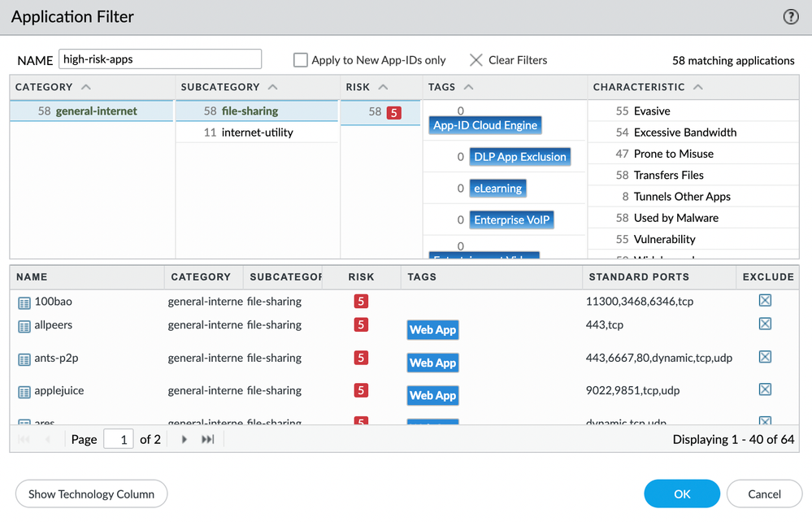Screen dimensions: 812x522
Task: Select the red risk level 5 filter badge
Action: click(394, 112)
